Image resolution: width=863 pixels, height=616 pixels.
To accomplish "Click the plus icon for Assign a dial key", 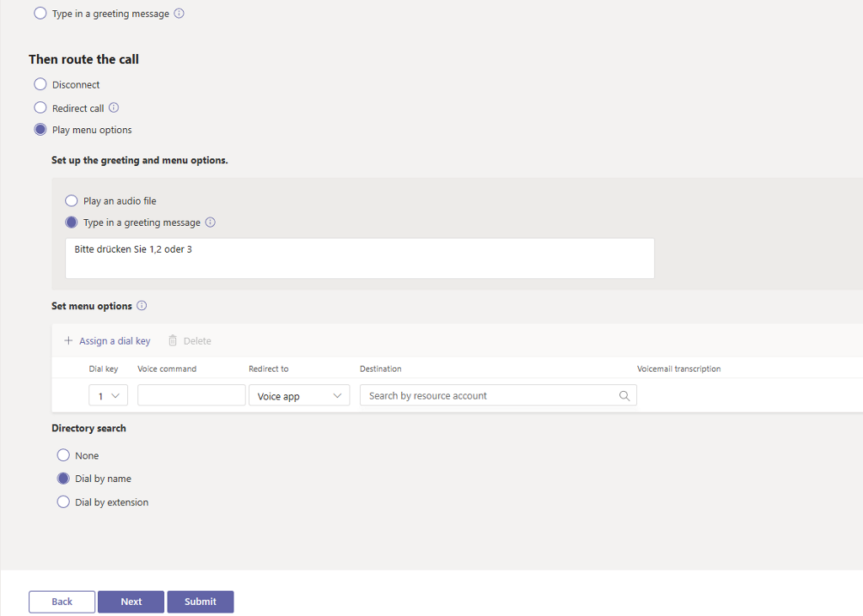I will tap(68, 340).
